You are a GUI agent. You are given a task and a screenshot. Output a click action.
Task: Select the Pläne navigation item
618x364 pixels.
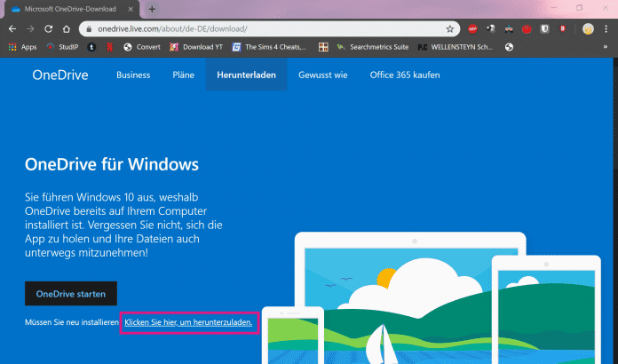pos(184,75)
